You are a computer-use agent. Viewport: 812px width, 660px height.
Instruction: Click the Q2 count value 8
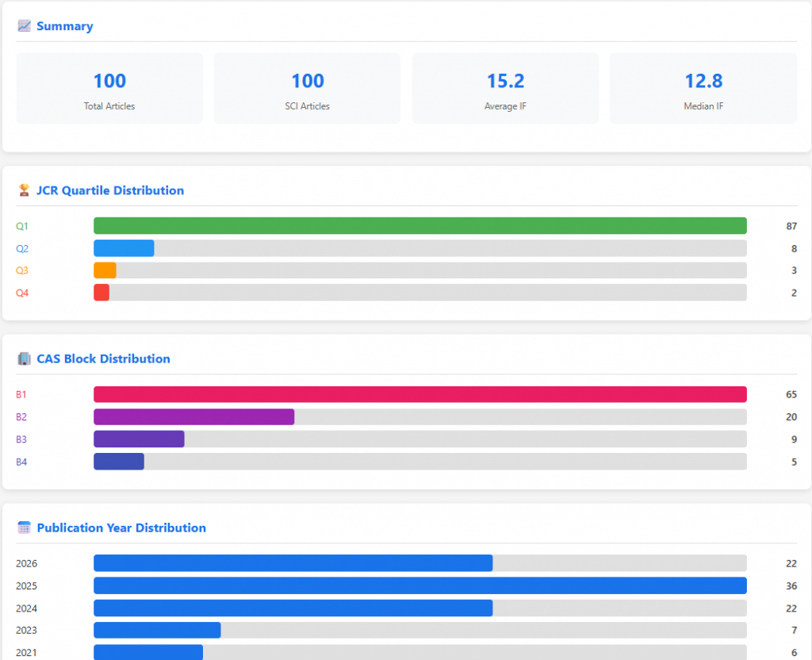click(794, 248)
